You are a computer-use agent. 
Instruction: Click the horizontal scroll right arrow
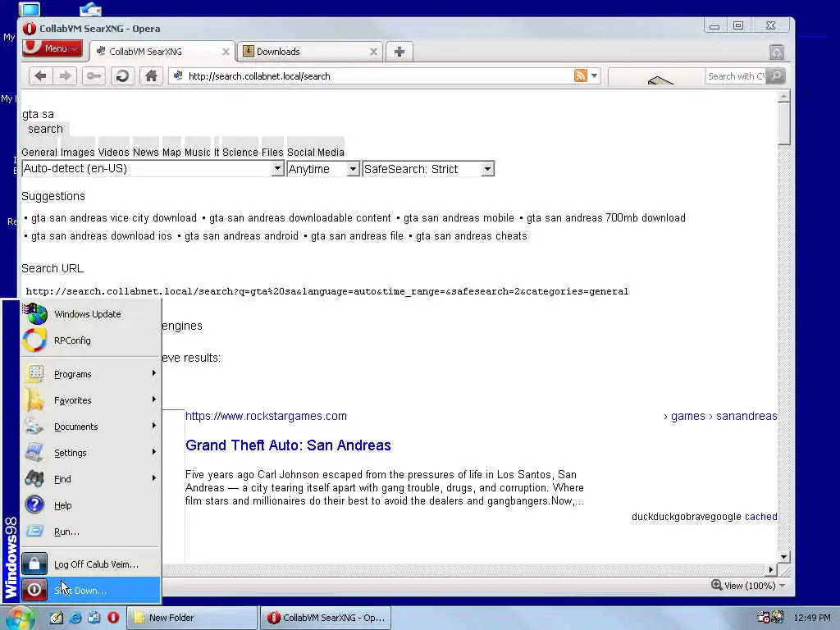pos(770,570)
